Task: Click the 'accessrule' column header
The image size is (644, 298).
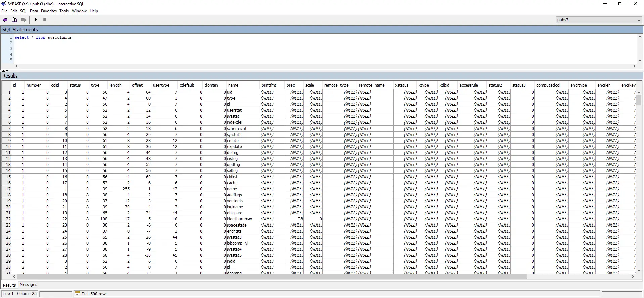Action: tap(472, 85)
